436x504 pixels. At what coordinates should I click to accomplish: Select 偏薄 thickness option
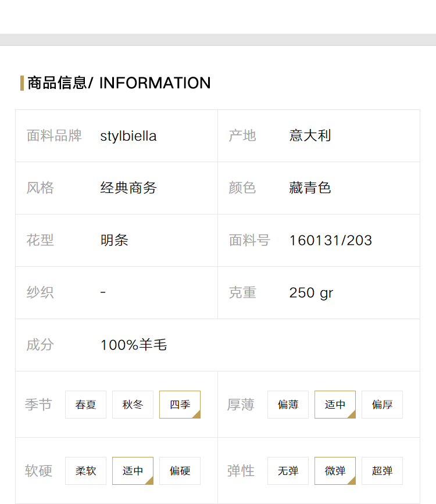pyautogui.click(x=288, y=405)
